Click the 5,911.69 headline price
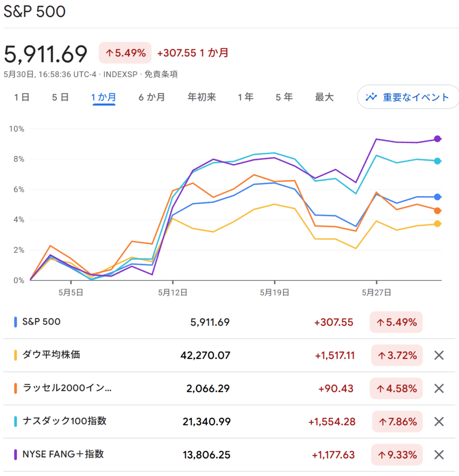This screenshot has width=459, height=476. (x=46, y=54)
